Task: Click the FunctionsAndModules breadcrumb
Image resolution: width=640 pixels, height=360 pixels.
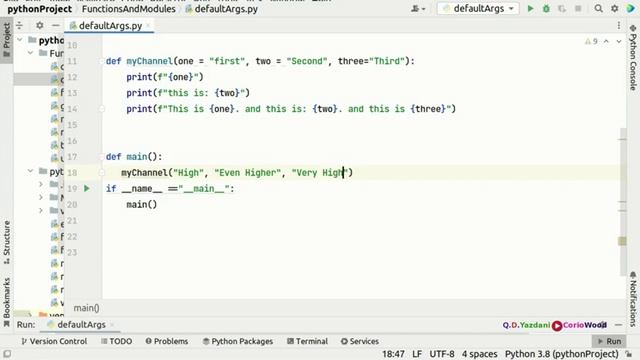Action: [129, 9]
